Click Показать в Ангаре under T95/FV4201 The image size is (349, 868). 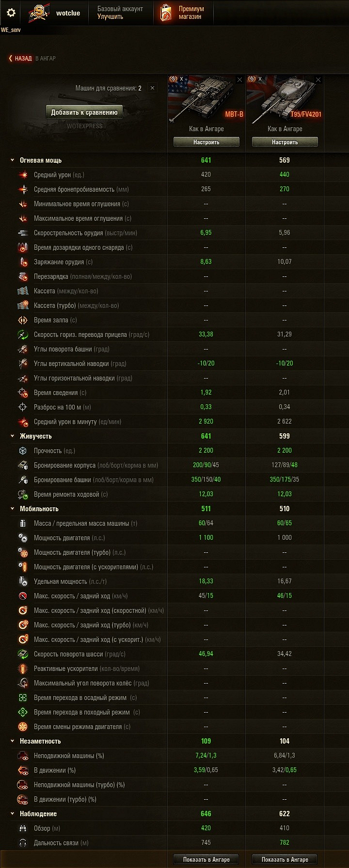click(x=285, y=859)
